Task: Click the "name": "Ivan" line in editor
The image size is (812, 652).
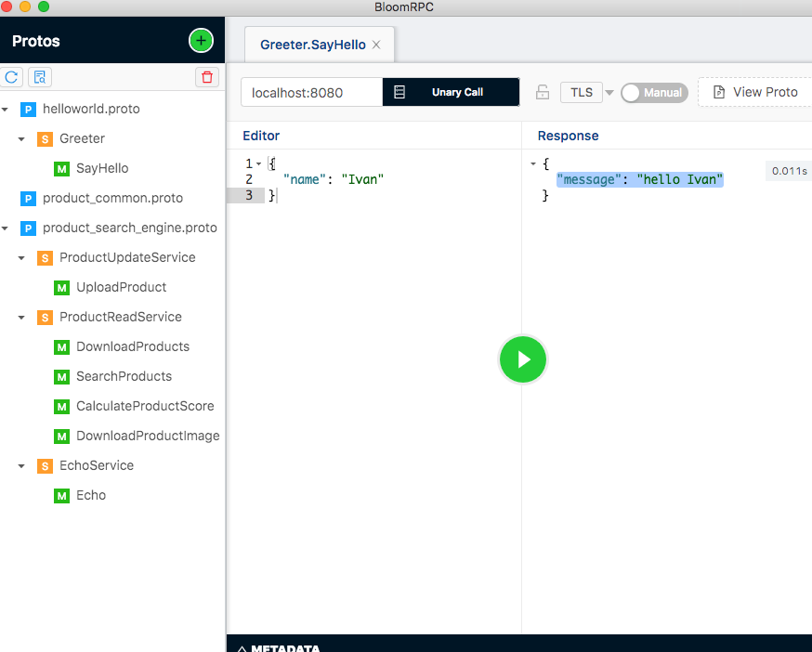Action: (x=334, y=179)
